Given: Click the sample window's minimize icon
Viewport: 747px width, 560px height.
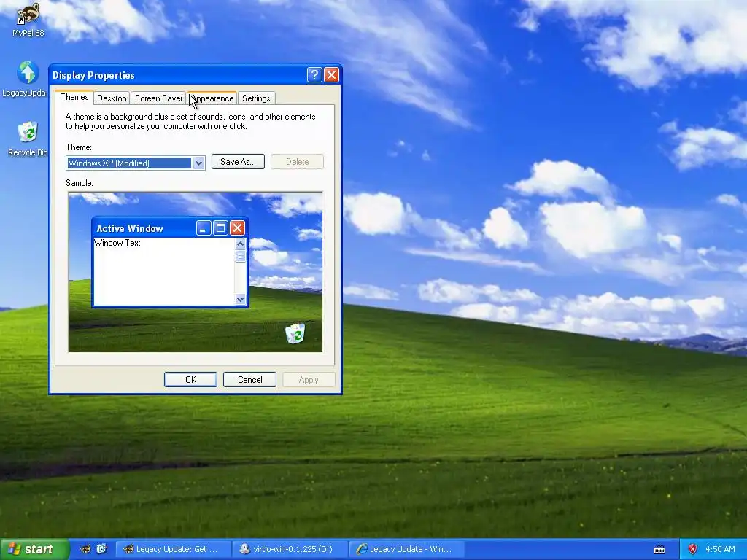Looking at the screenshot, I should tap(204, 228).
